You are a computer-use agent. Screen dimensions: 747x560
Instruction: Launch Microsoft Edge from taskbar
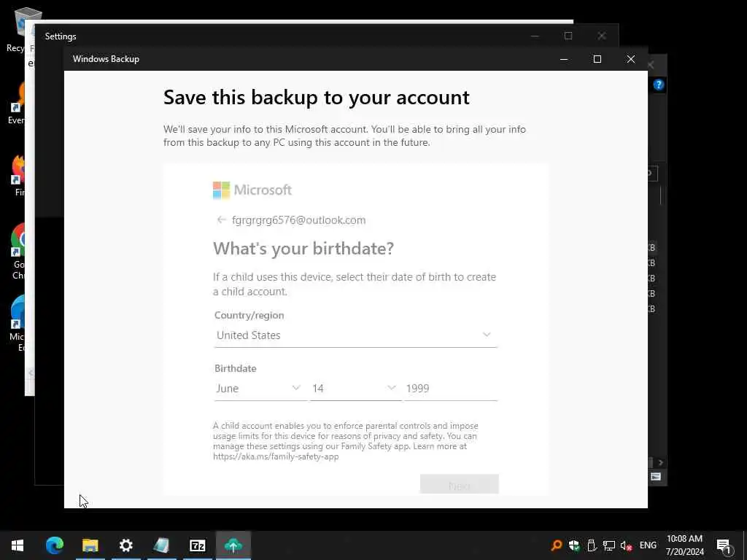click(54, 545)
